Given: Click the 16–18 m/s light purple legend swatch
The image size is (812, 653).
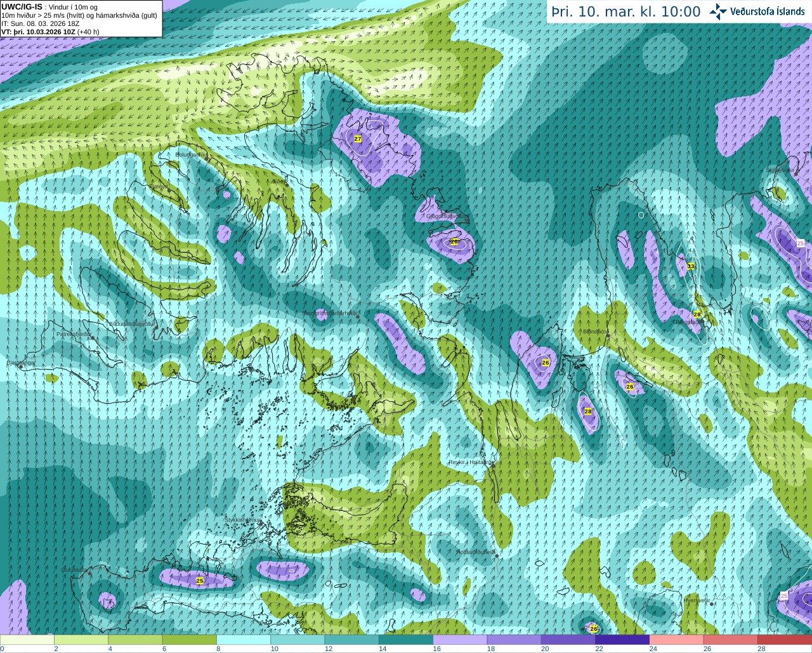Looking at the screenshot, I should (460, 640).
